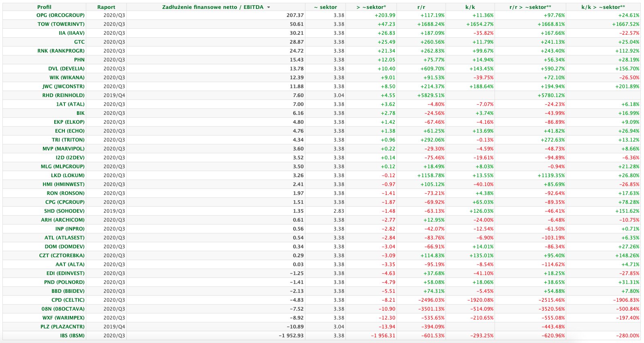The width and height of the screenshot is (644, 343).
Task: Open the IBS (IBSM) profile link
Action: [x=73, y=335]
